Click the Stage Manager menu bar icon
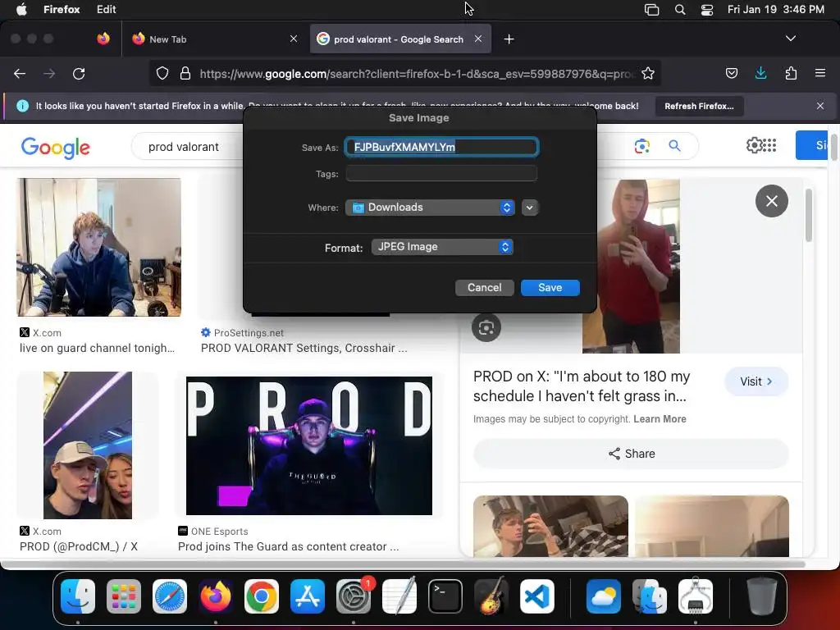 click(x=651, y=10)
